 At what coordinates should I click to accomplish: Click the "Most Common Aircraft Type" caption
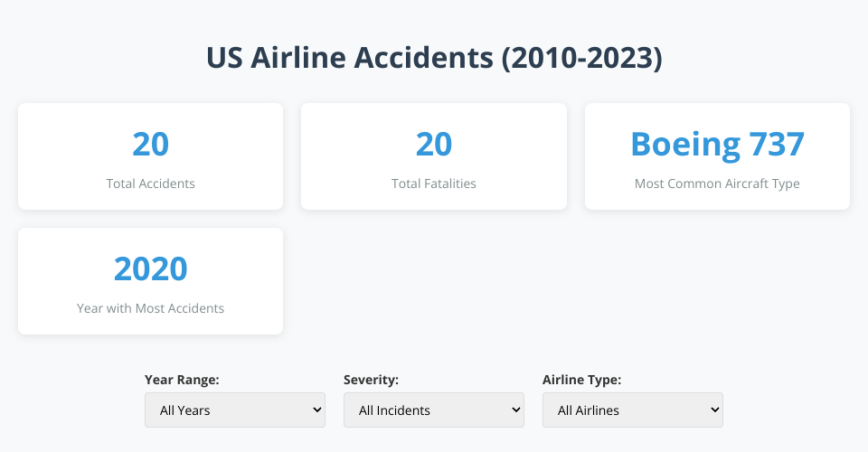(x=717, y=184)
